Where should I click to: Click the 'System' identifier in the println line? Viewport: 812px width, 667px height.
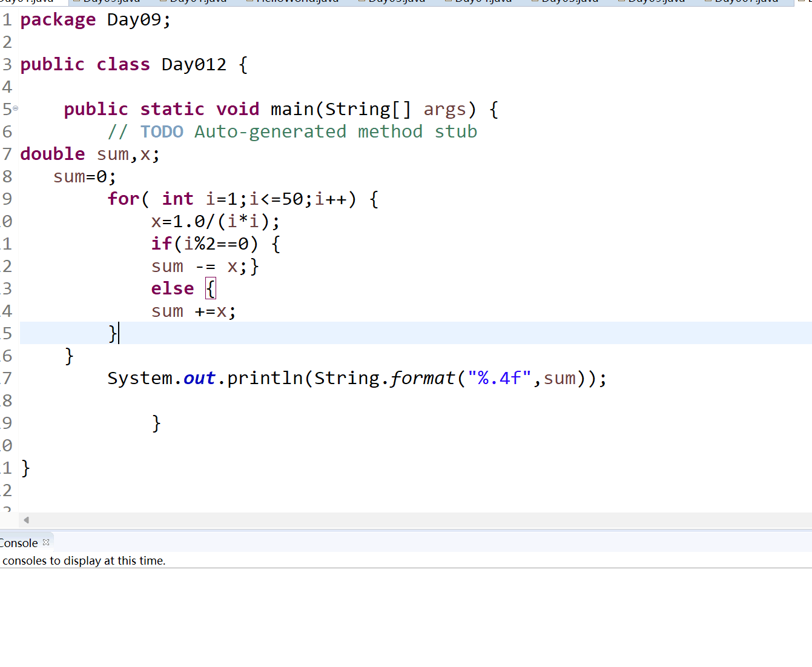pos(140,379)
